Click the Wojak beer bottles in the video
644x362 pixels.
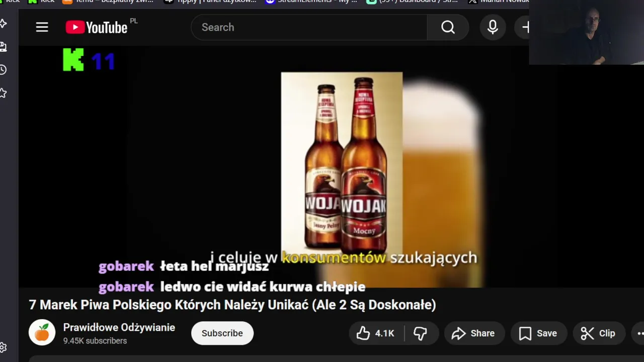[342, 163]
